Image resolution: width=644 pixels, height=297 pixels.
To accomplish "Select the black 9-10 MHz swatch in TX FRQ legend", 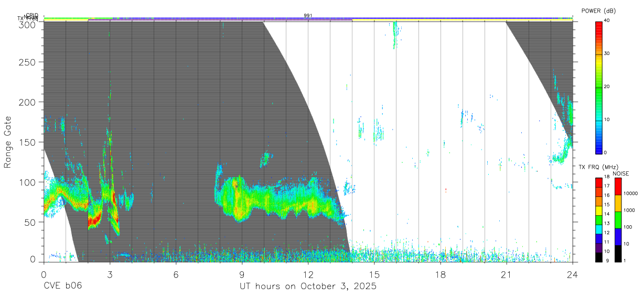I will pyautogui.click(x=598, y=256).
